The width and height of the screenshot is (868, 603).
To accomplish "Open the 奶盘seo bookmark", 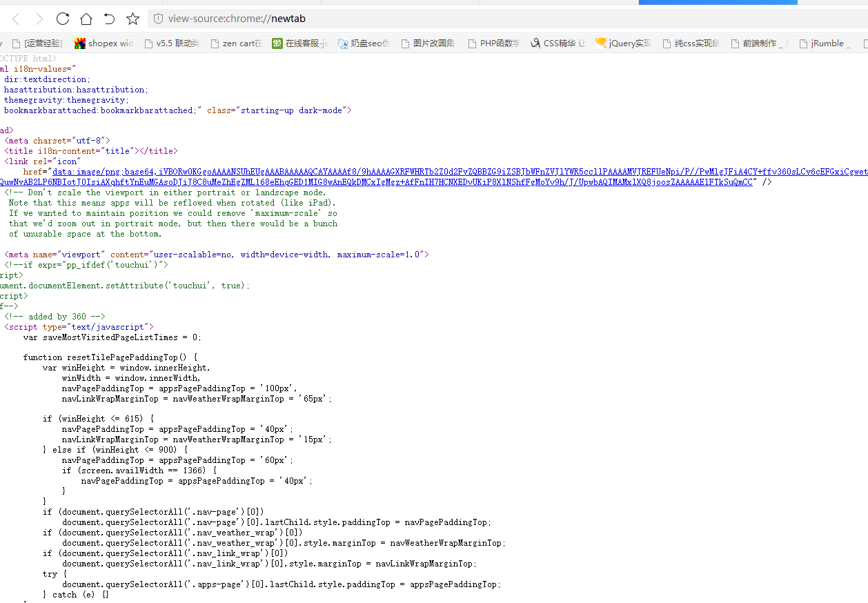I will point(364,43).
